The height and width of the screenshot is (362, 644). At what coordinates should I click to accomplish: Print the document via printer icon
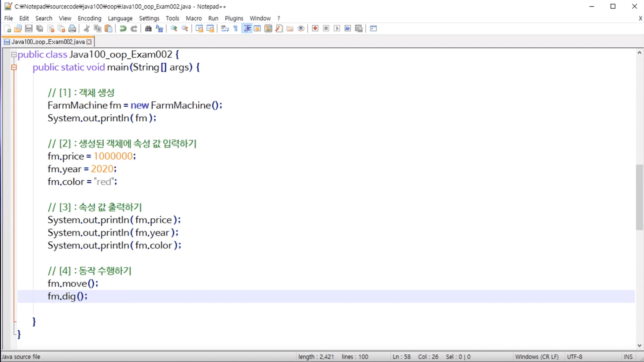(x=72, y=29)
